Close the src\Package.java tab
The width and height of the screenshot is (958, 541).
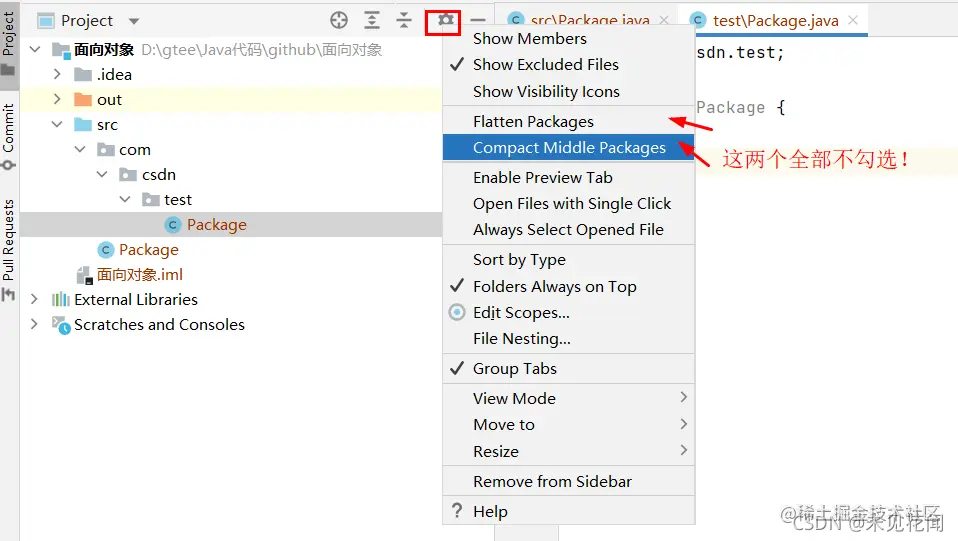664,20
